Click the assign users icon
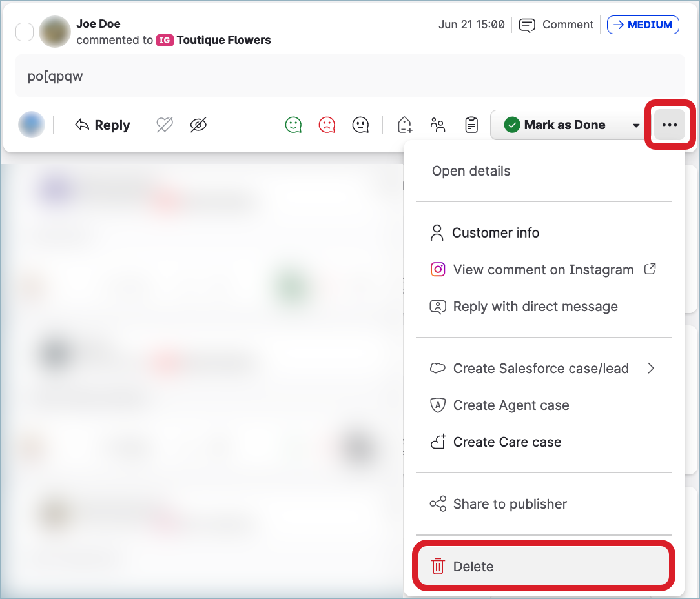700x599 pixels. (x=438, y=125)
